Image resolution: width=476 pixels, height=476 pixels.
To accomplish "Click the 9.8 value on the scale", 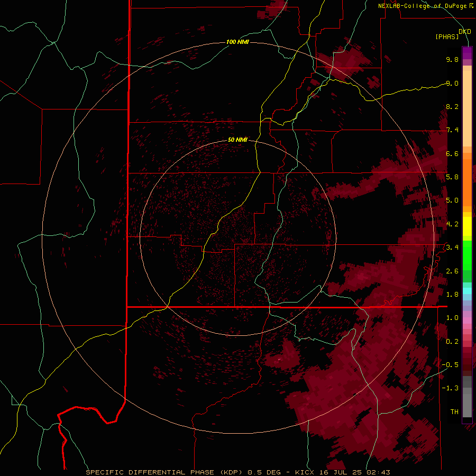I will tap(452, 59).
